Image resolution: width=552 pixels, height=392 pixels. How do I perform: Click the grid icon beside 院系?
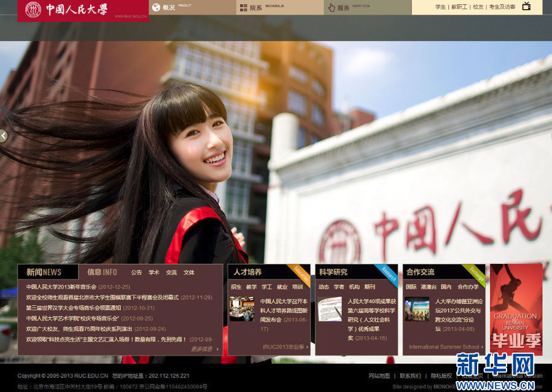244,7
